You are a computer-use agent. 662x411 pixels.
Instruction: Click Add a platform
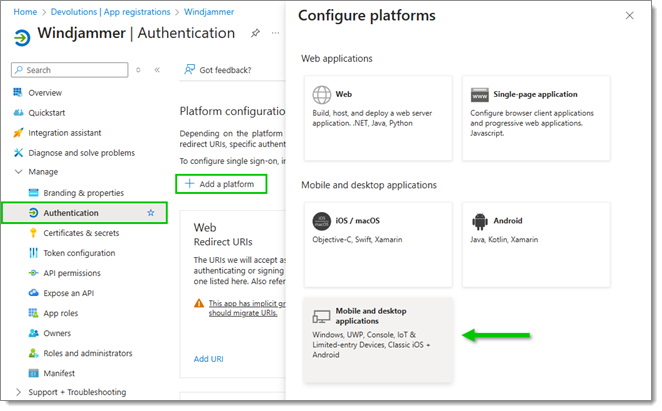(221, 184)
